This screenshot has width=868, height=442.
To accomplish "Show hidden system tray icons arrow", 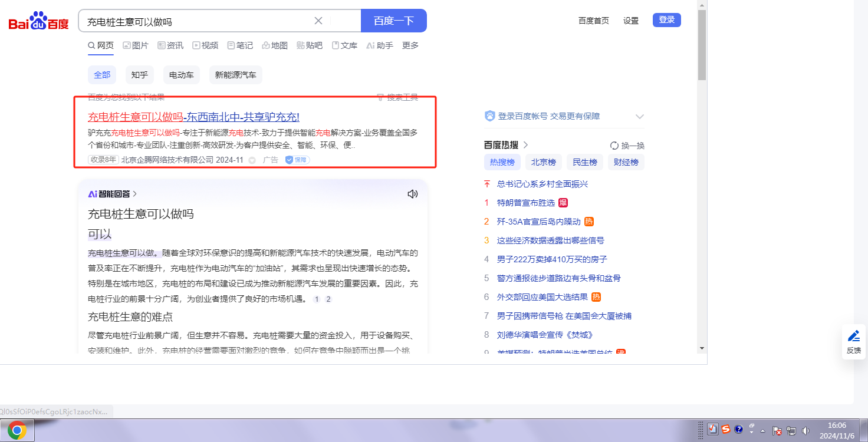I will [x=763, y=431].
